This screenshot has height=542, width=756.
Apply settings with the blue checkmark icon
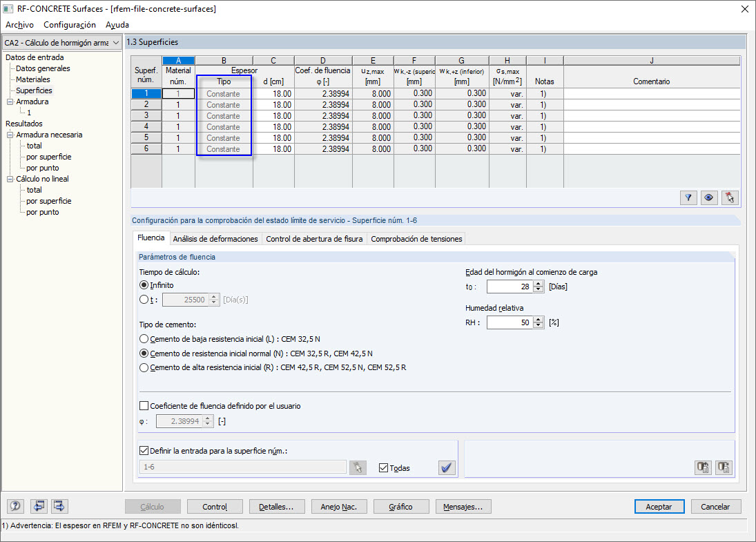pyautogui.click(x=447, y=467)
